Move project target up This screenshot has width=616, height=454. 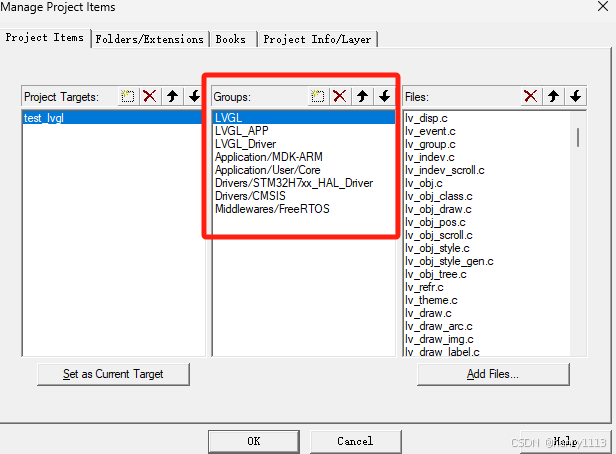[172, 96]
